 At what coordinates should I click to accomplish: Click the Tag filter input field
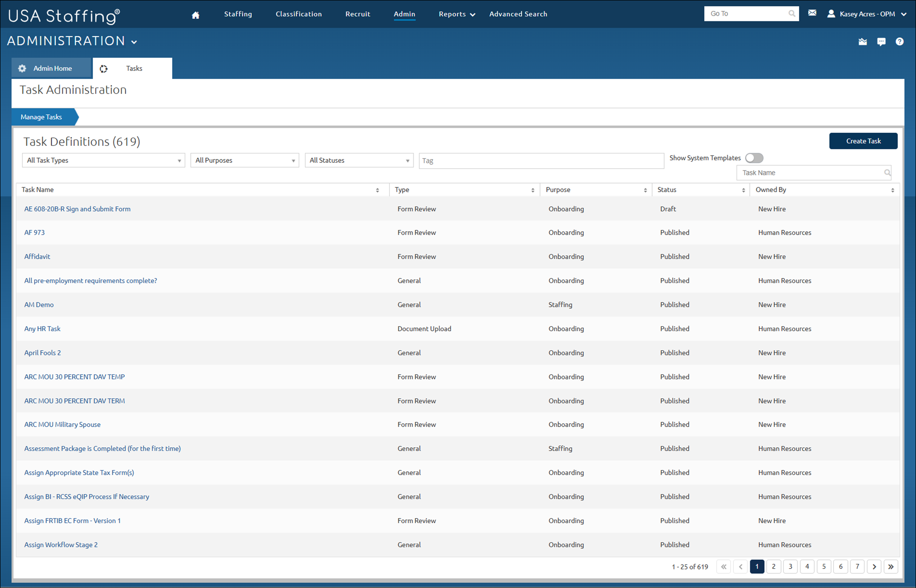click(x=542, y=161)
